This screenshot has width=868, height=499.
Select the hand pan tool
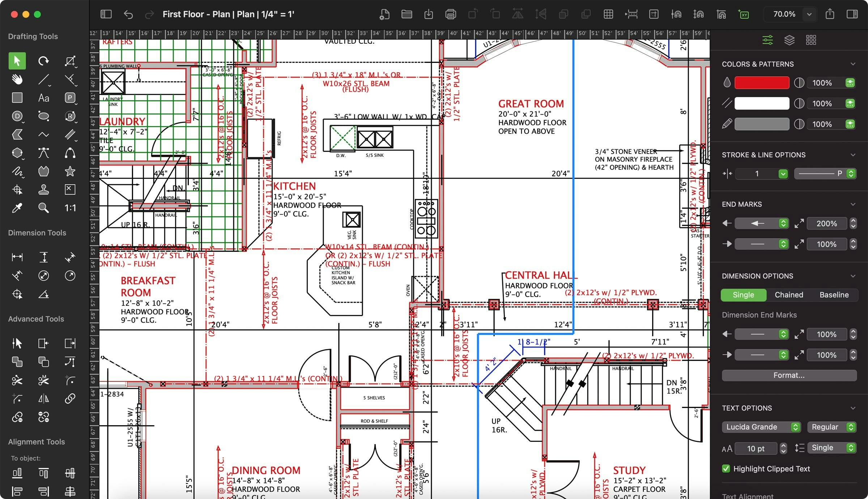17,79
